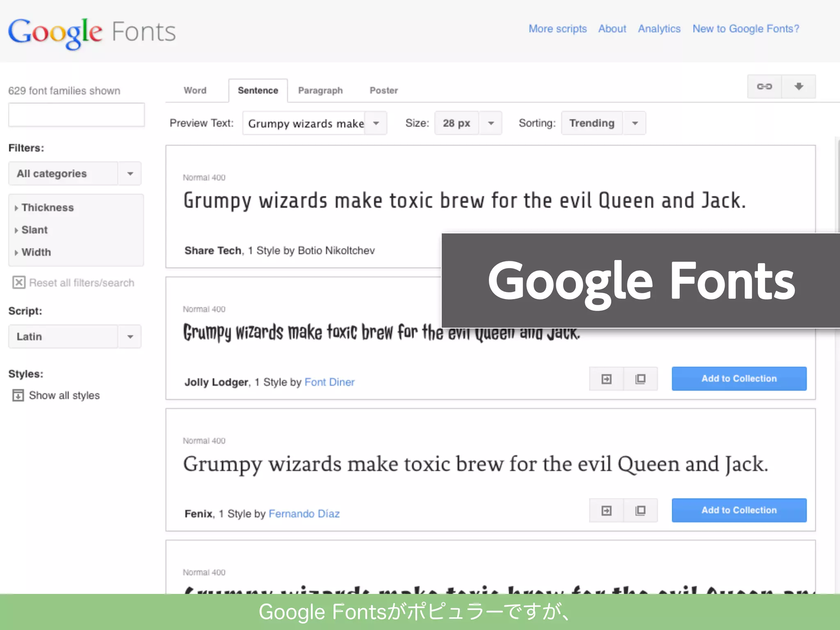Click the Share Tech preview sentence
840x630 pixels.
click(x=464, y=201)
